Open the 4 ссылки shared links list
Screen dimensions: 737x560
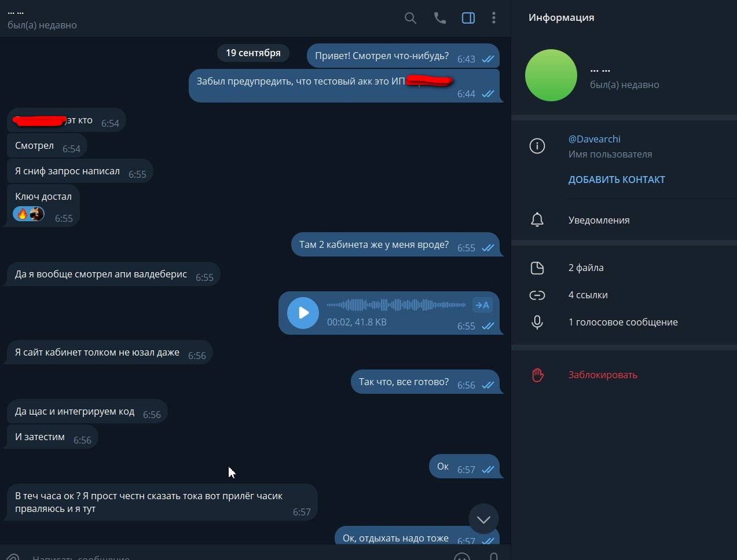pos(624,295)
